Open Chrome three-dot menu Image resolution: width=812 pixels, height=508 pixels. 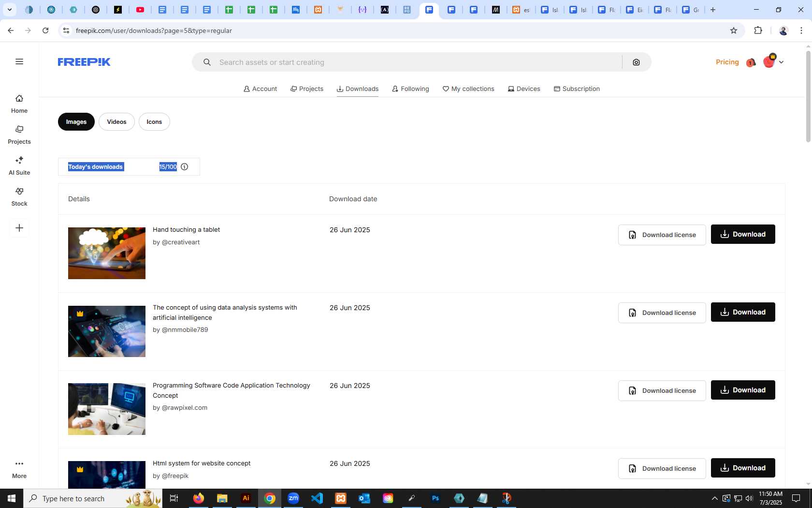coord(801,30)
